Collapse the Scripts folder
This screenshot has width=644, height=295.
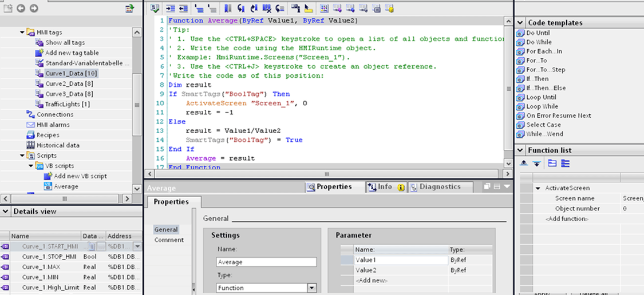pos(22,156)
